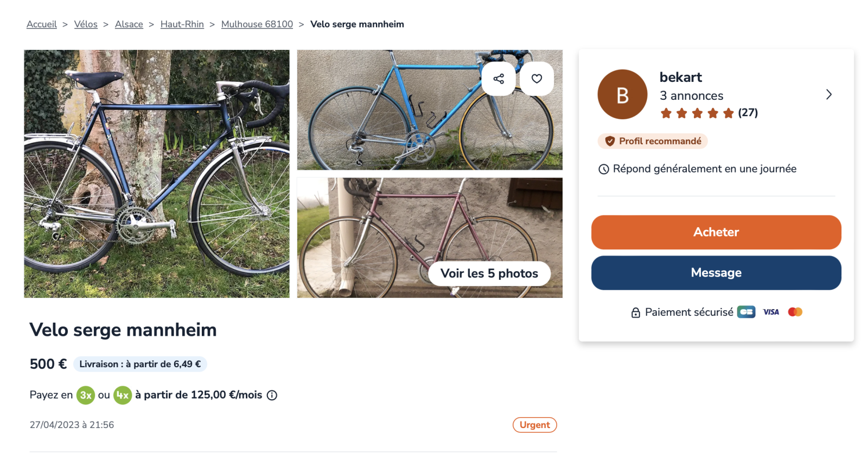The image size is (868, 460).
Task: Click the Urgent tag
Action: tap(534, 425)
